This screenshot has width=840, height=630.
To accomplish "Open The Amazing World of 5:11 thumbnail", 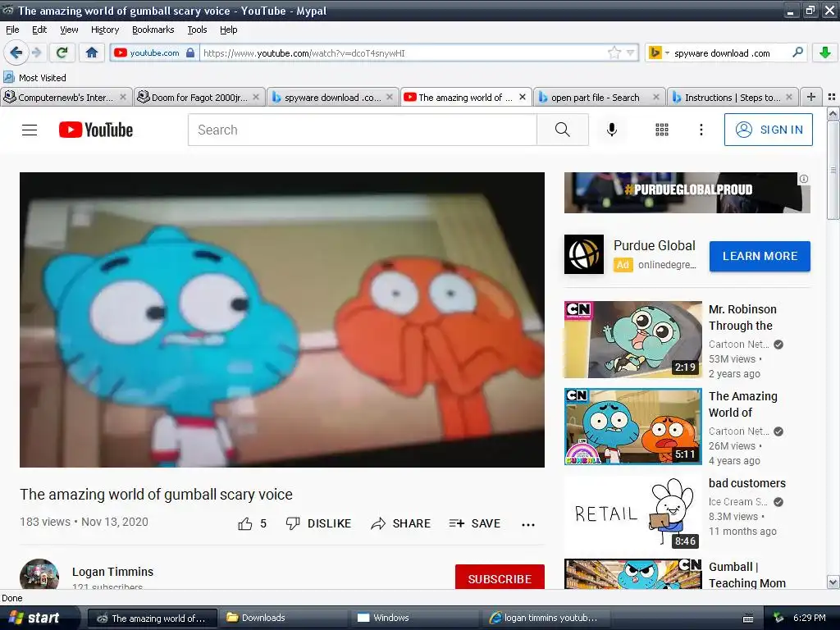I will 632,427.
